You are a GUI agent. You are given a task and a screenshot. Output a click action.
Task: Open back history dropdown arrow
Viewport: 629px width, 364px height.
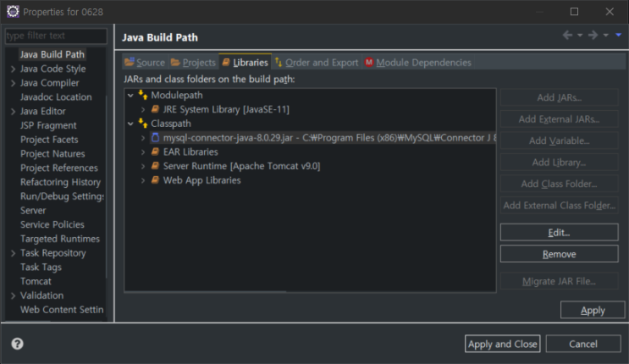click(x=580, y=36)
